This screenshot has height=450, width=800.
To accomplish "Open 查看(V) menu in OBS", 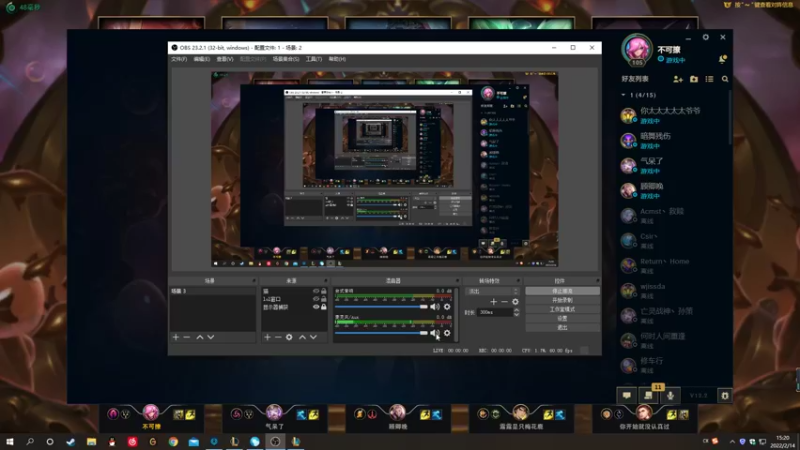I will tap(224, 59).
